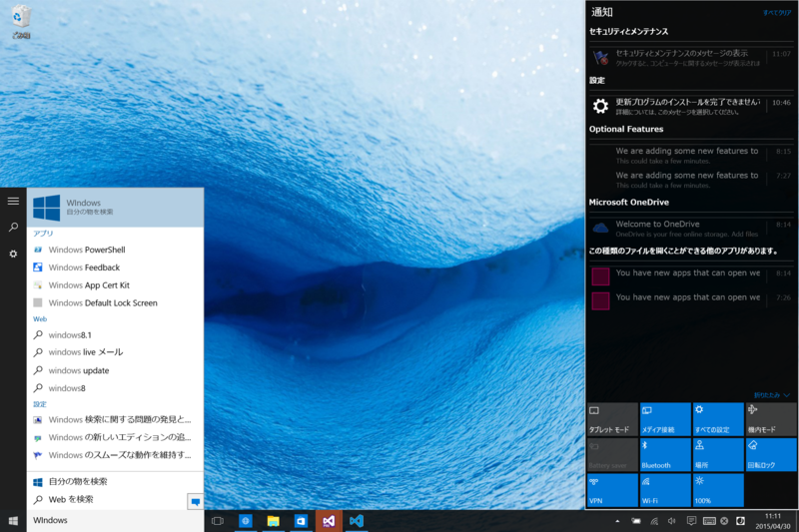Image resolution: width=799 pixels, height=532 pixels.
Task: Open the update install failed notification
Action: tap(691, 107)
